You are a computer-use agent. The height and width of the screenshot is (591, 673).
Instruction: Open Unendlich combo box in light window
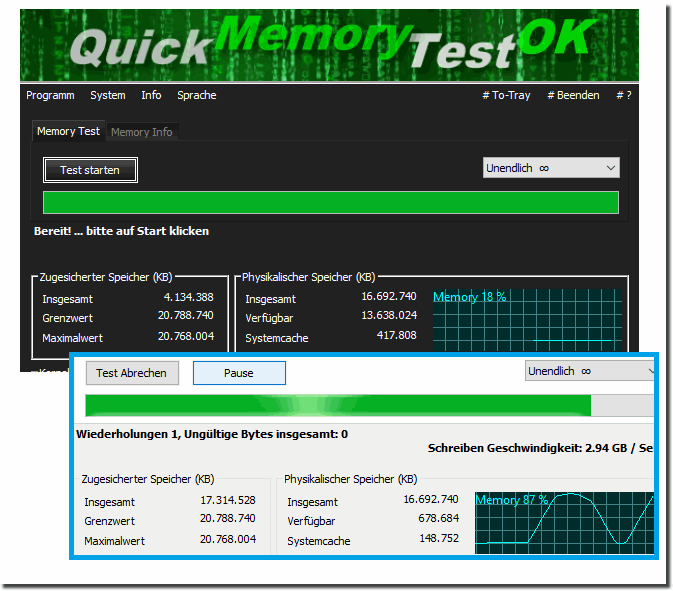click(x=590, y=371)
